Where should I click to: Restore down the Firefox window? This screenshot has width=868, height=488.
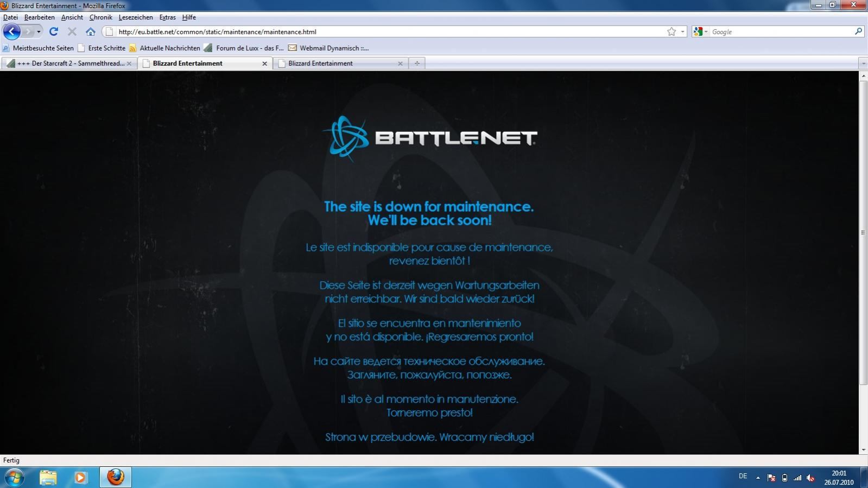832,4
